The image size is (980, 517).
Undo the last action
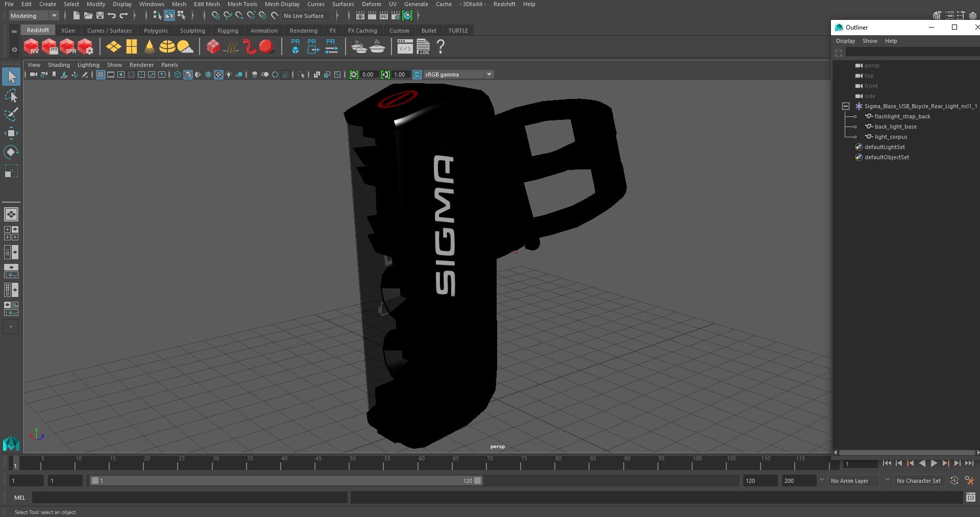[112, 16]
